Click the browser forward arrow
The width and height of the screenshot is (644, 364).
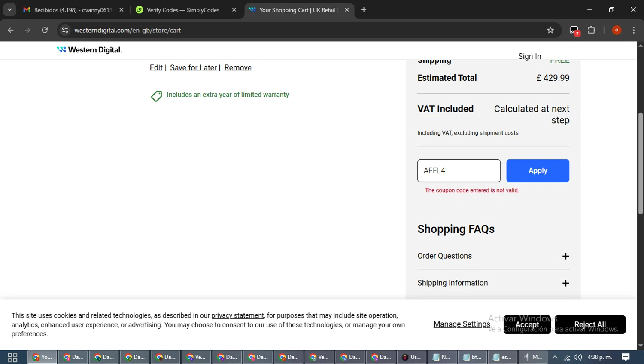[x=27, y=30]
